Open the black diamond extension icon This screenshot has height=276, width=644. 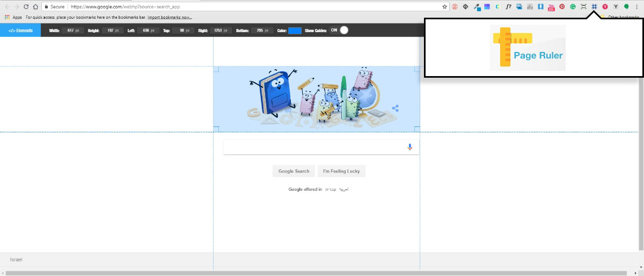pos(465,7)
